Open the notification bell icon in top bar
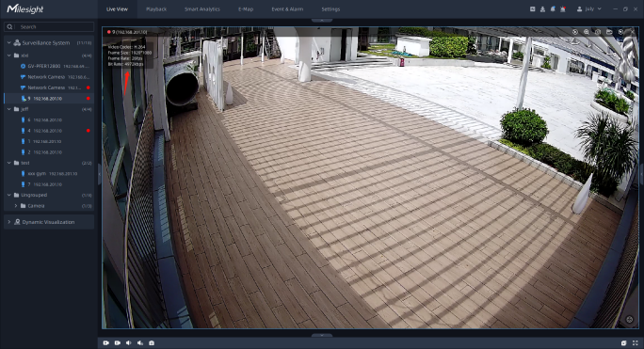This screenshot has width=644, height=349. pyautogui.click(x=553, y=9)
